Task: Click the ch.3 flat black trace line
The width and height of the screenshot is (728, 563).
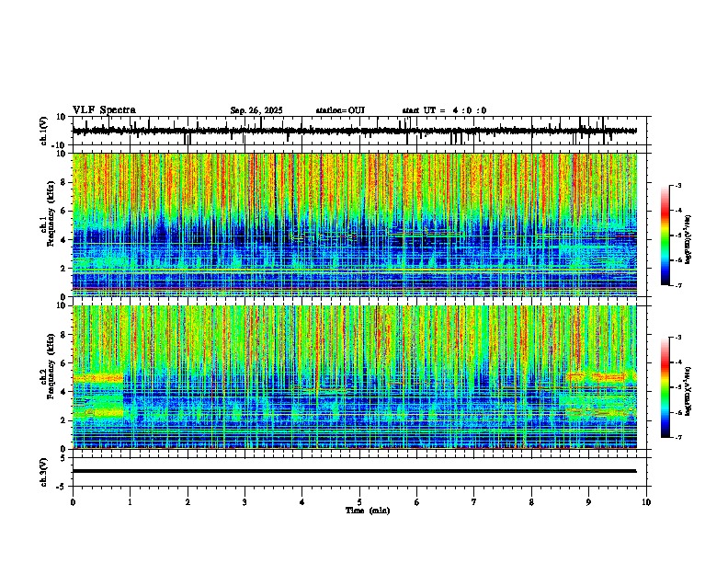Action: pyautogui.click(x=354, y=471)
